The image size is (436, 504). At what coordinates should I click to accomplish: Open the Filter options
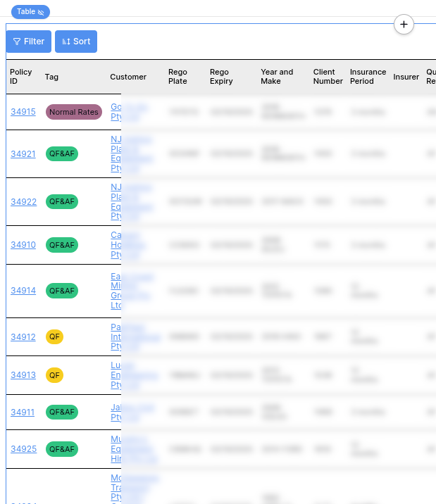tap(29, 42)
